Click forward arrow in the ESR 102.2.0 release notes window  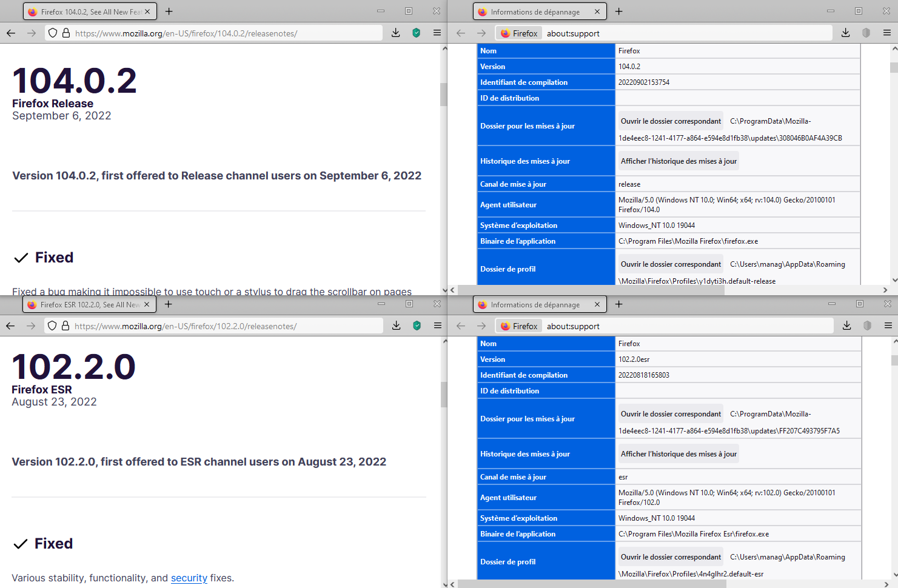(x=31, y=326)
